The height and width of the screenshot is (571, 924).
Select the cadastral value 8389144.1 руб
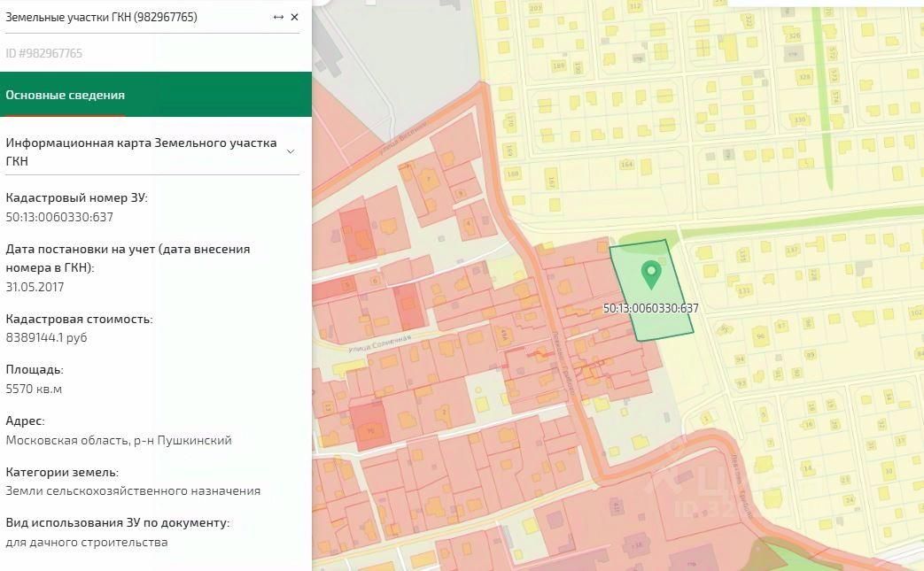47,338
